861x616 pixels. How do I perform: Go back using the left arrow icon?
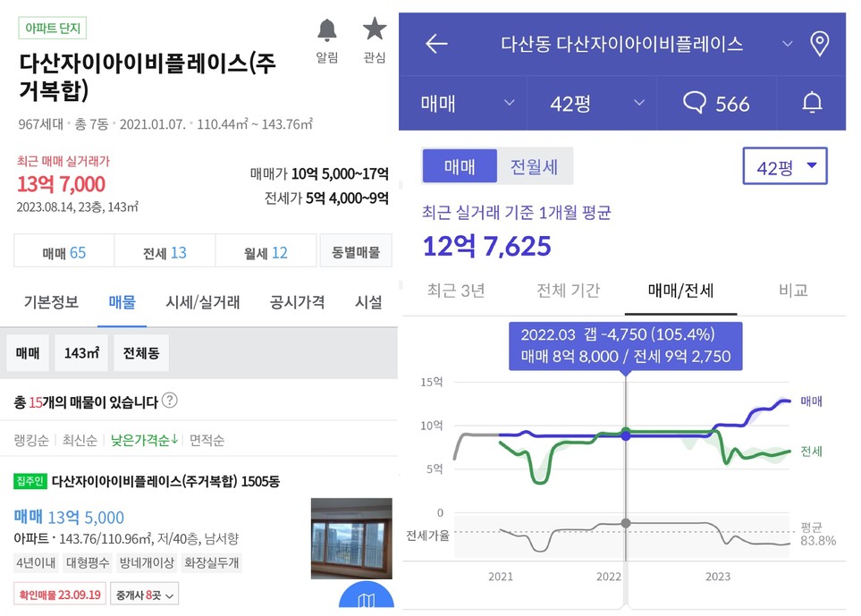(x=436, y=44)
